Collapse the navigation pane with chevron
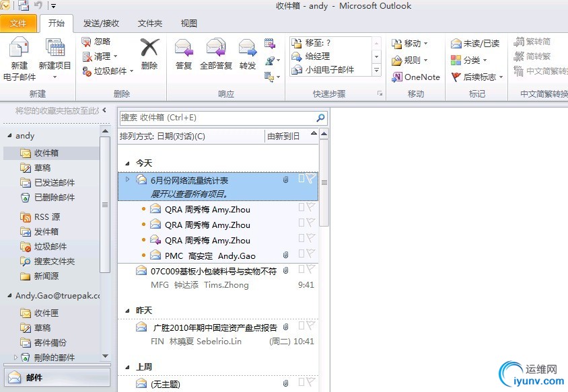This screenshot has height=392, width=568. 104,110
